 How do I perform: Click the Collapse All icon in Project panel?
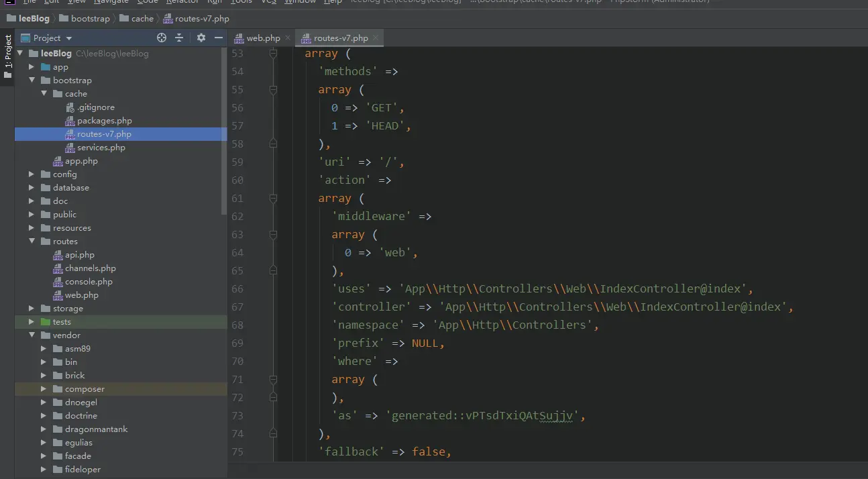pyautogui.click(x=180, y=38)
